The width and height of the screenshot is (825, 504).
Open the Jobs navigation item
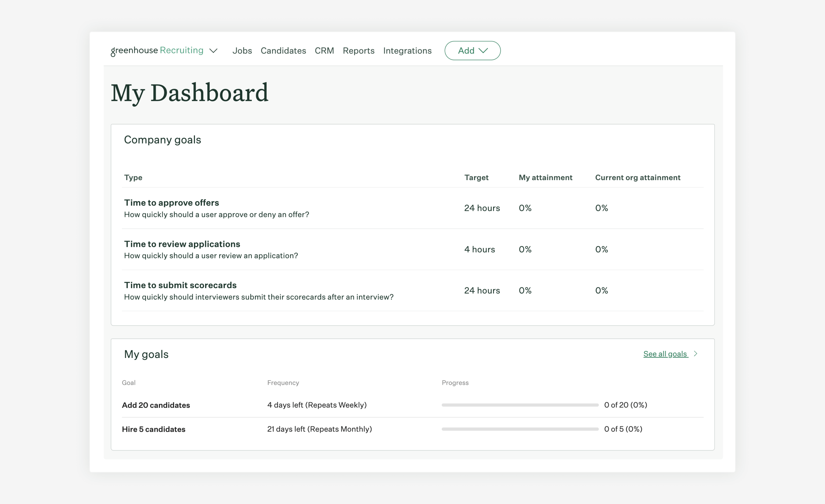[242, 50]
